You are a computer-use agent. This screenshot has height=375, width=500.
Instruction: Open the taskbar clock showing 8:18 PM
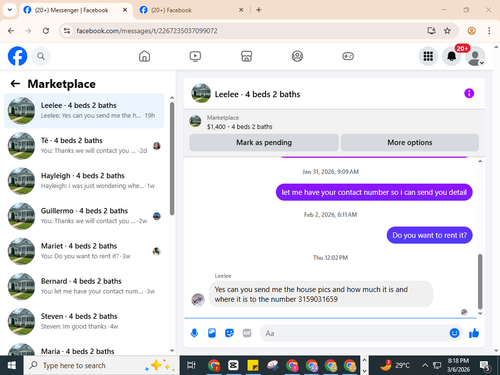point(458,365)
